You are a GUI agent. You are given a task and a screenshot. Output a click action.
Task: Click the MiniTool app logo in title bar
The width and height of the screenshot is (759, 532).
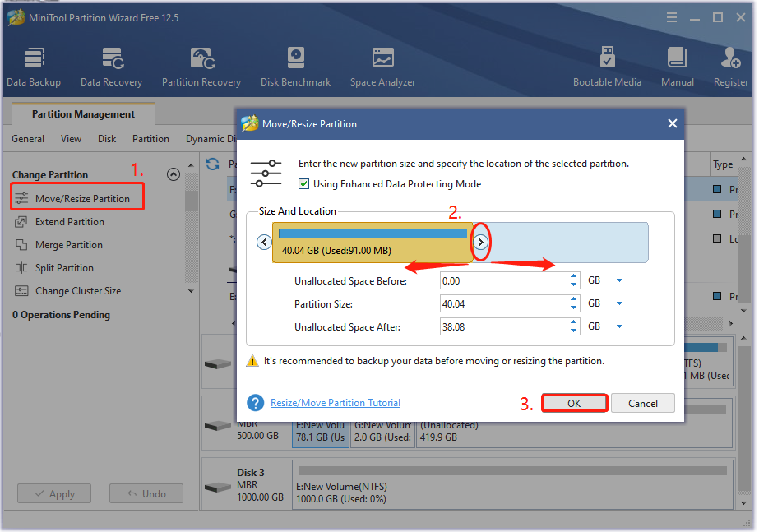(x=16, y=18)
